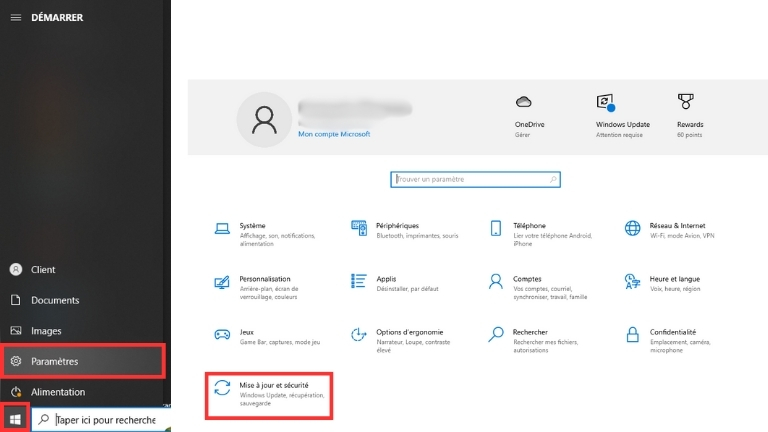Click the Trouver un paramètre search field
Viewport: 768px width, 432px height.
(x=475, y=179)
